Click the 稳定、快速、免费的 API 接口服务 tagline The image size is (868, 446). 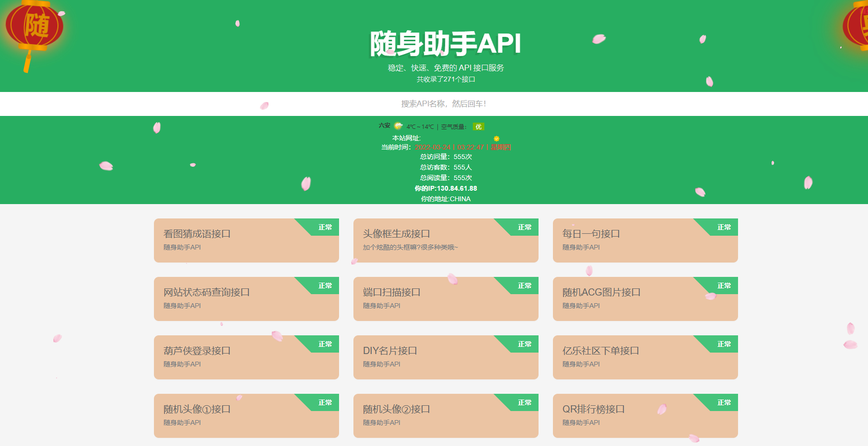[x=446, y=68]
